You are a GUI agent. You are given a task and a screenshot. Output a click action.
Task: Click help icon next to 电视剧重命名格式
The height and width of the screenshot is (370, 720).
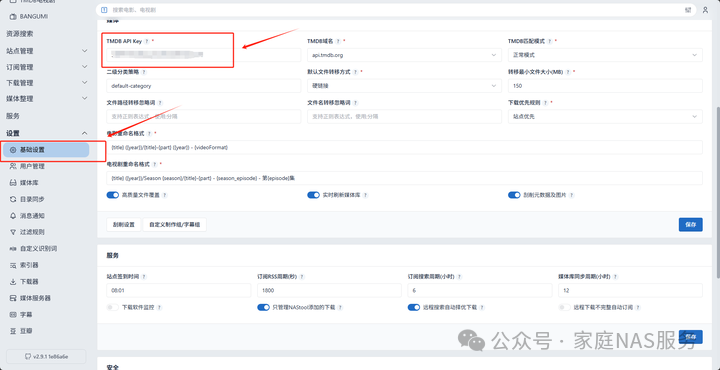pyautogui.click(x=154, y=164)
